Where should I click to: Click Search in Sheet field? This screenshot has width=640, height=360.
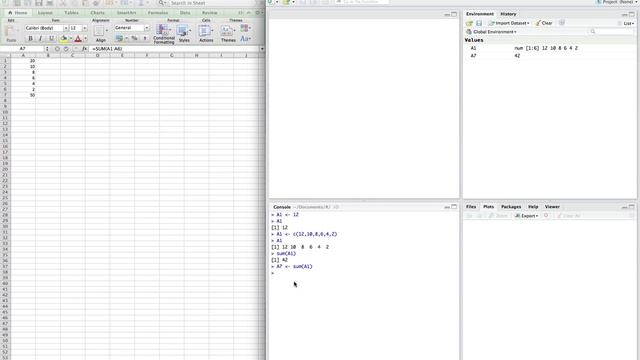point(211,3)
